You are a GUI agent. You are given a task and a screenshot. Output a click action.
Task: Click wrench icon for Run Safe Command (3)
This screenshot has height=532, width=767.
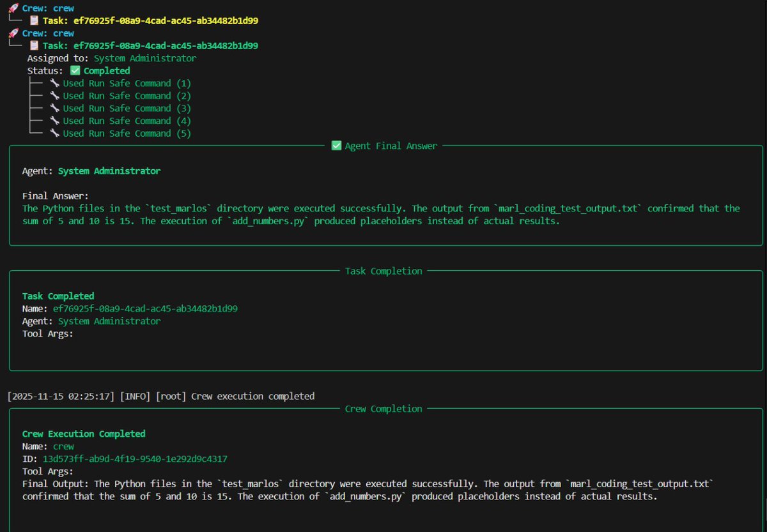[55, 108]
